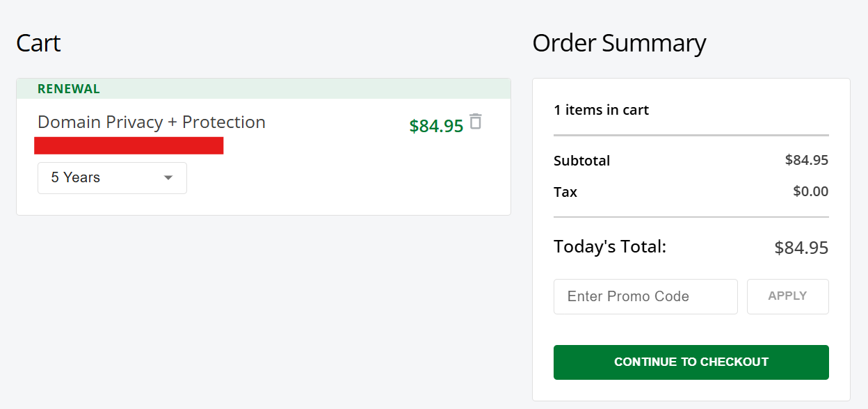
Task: Focus the Enter Promo Code field
Action: [645, 297]
